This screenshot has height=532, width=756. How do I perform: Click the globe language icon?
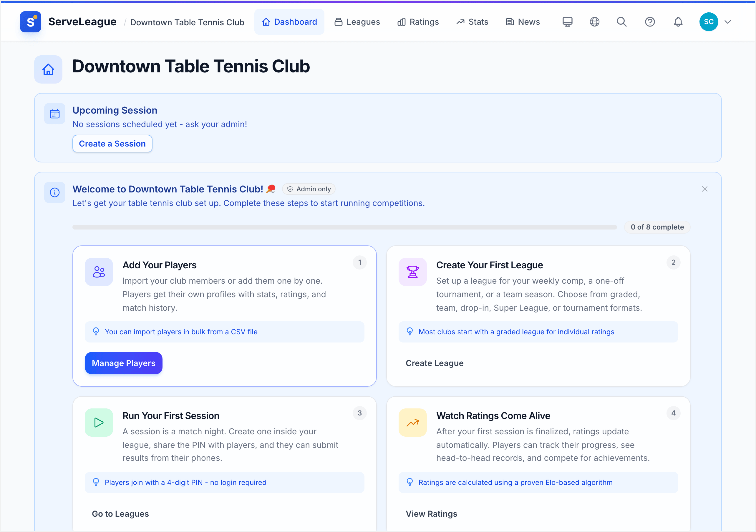(x=594, y=22)
